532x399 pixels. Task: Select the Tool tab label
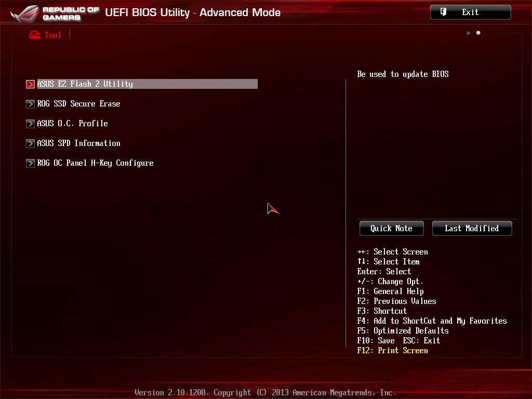[53, 35]
